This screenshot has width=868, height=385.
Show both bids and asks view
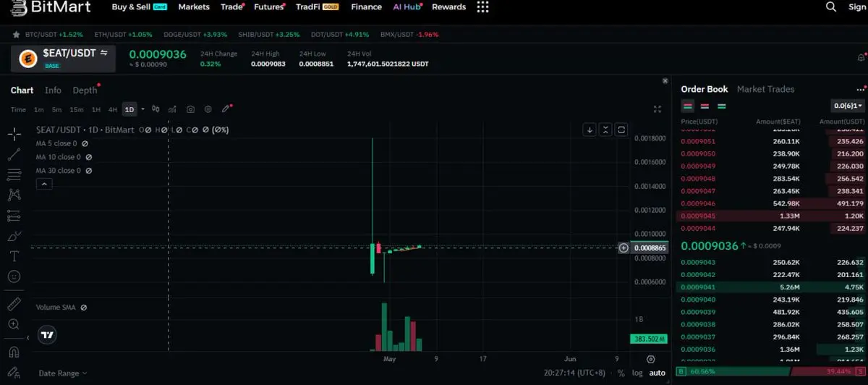[x=688, y=106]
